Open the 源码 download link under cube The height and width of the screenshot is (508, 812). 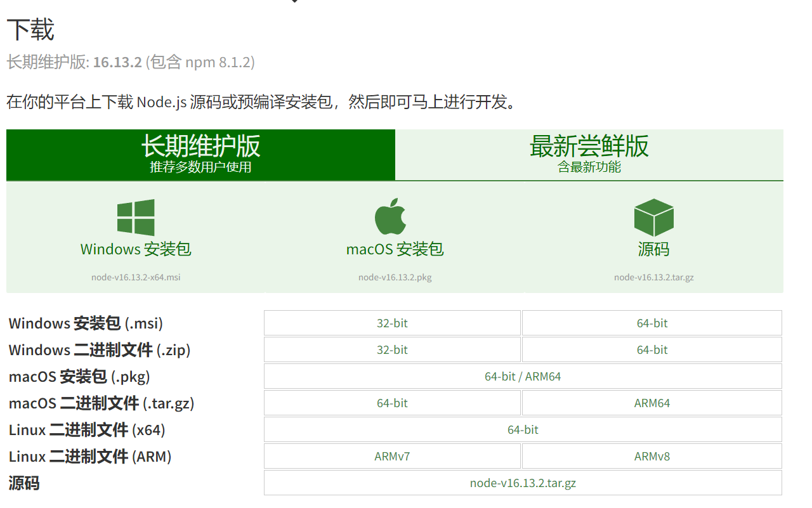point(653,249)
